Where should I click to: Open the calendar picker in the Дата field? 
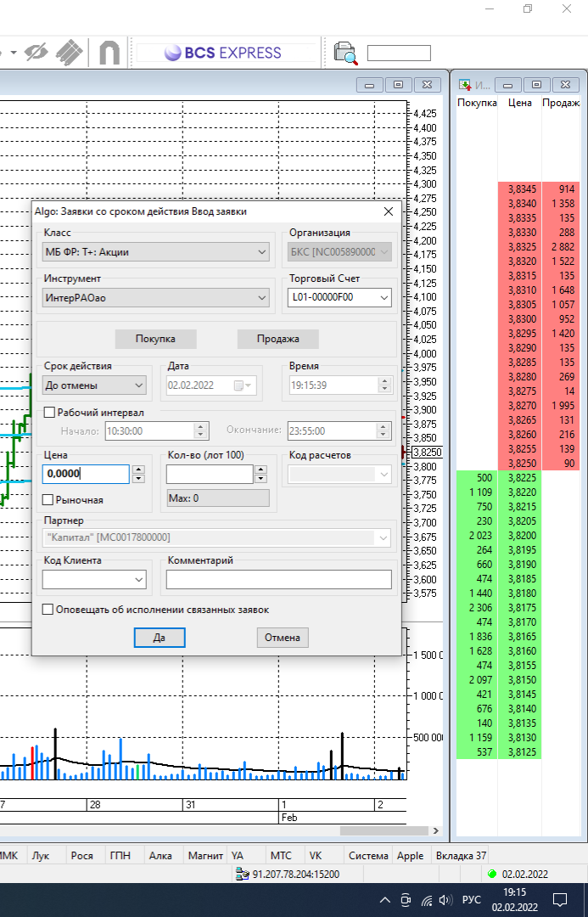(243, 385)
